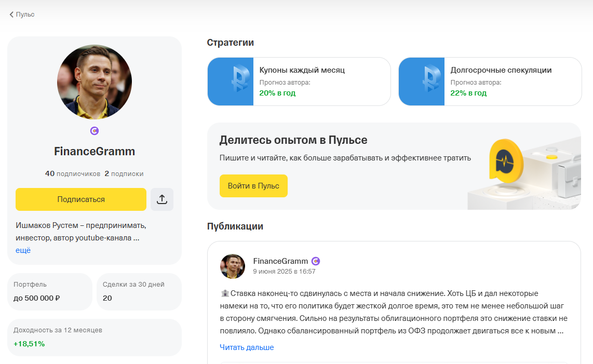This screenshot has width=593, height=364.
Task: Click the Публикации section heading
Action: [x=235, y=226]
